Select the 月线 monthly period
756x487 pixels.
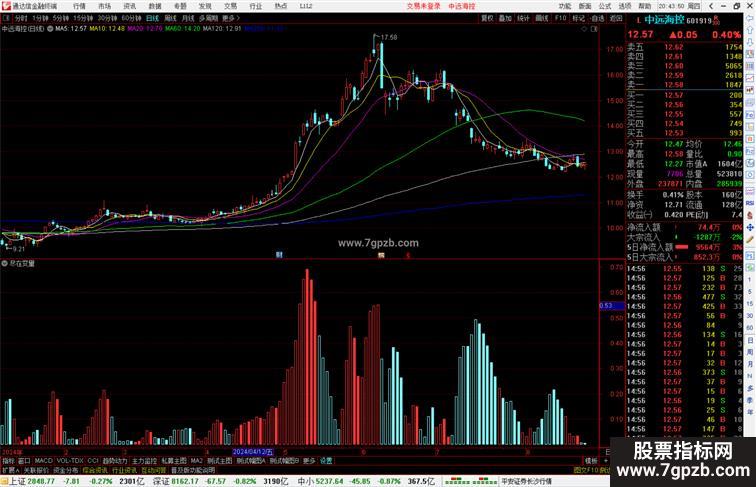click(188, 18)
